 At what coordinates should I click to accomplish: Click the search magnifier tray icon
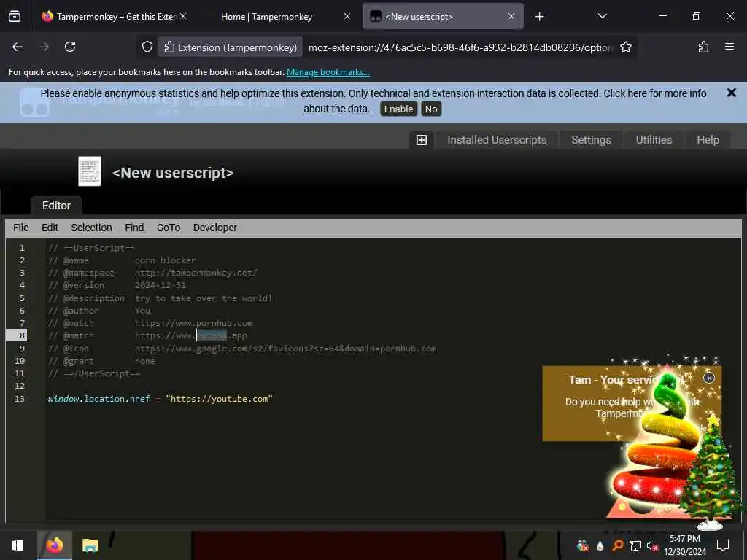(x=617, y=545)
